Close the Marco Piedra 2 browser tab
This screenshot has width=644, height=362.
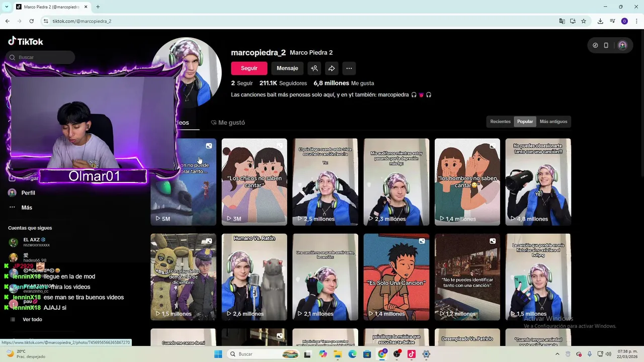[86, 7]
